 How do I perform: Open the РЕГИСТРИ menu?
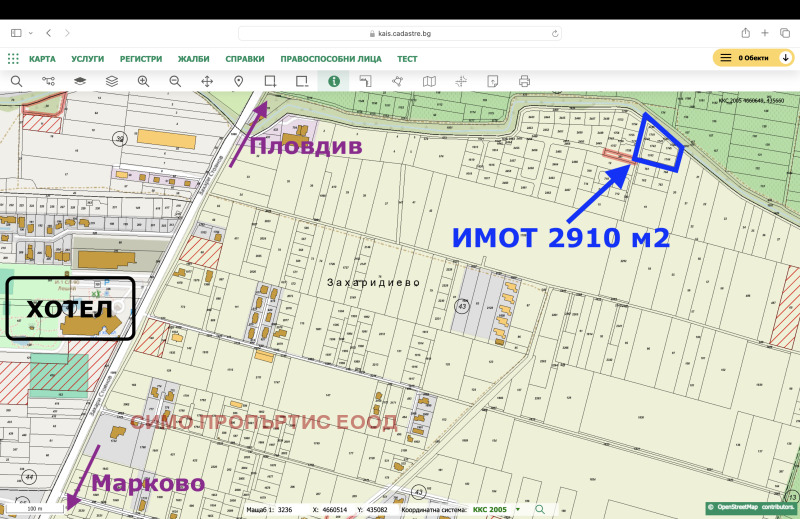(141, 59)
